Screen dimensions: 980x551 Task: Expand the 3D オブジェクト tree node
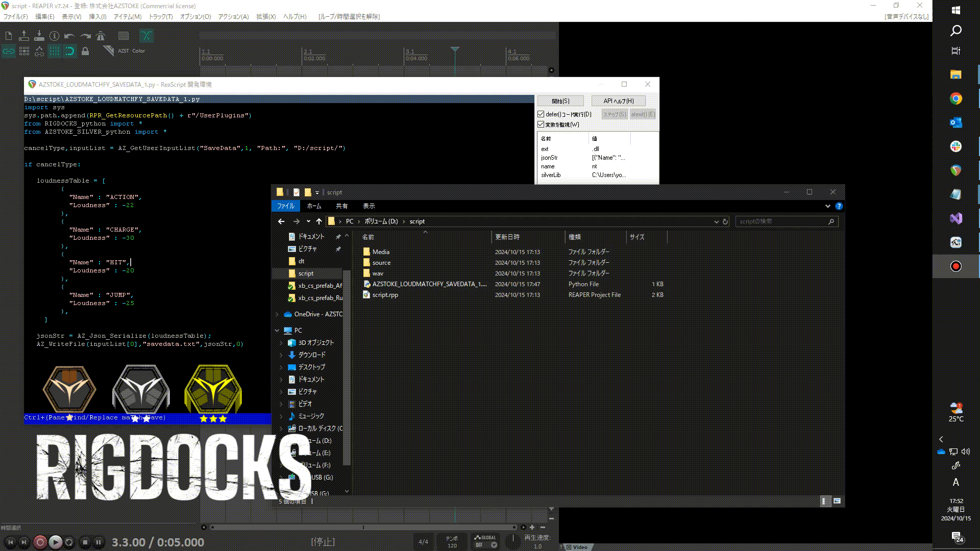pos(281,343)
